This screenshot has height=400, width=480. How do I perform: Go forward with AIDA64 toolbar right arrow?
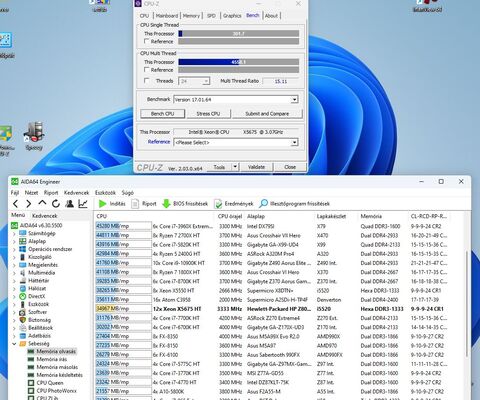tap(29, 204)
